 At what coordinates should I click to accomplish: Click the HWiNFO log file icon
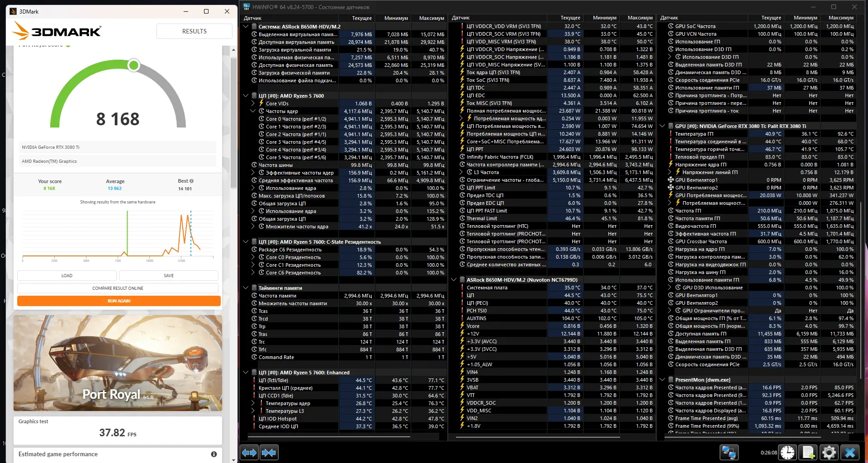tap(809, 452)
